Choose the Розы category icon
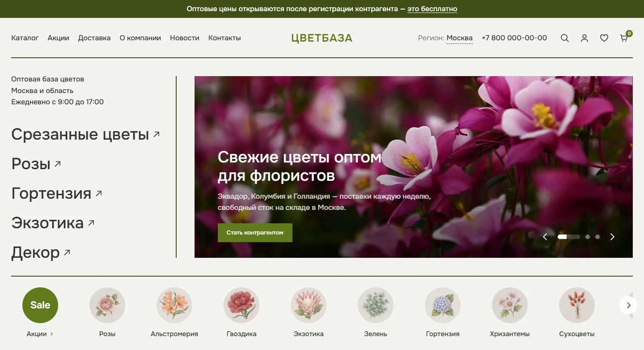This screenshot has height=350, width=644. coord(107,305)
